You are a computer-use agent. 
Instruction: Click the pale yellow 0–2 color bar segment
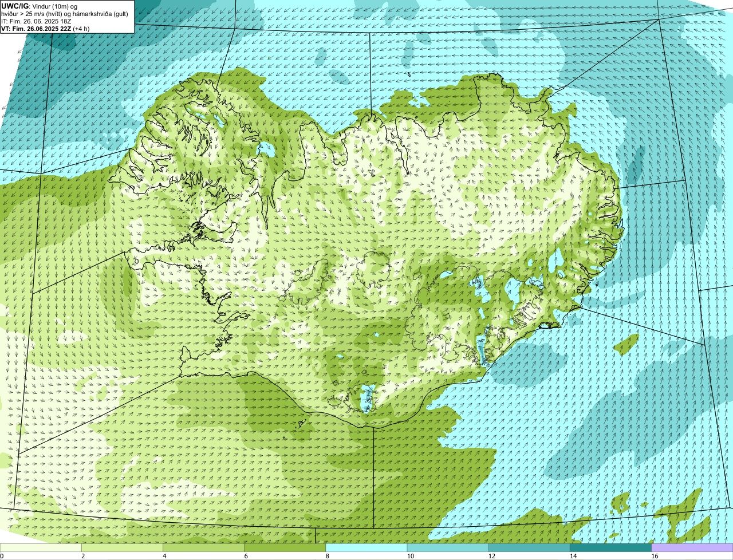click(x=41, y=547)
